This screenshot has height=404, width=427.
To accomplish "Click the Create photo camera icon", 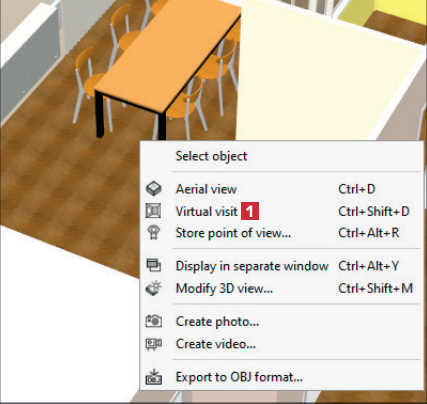I will [154, 321].
